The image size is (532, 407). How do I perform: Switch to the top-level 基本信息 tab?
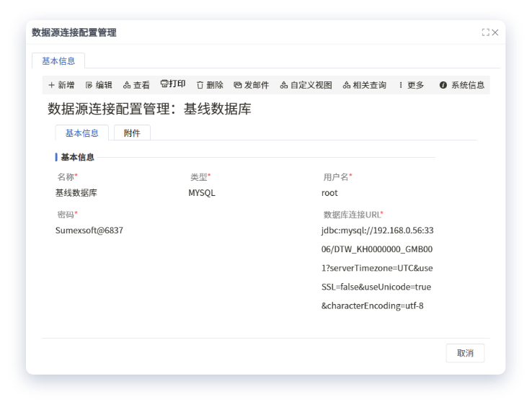[58, 61]
